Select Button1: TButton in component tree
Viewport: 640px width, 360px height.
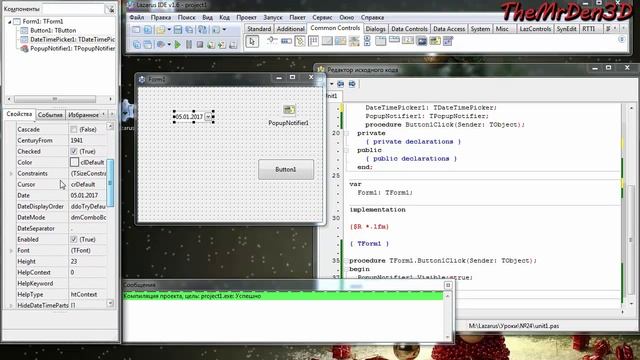tap(53, 31)
